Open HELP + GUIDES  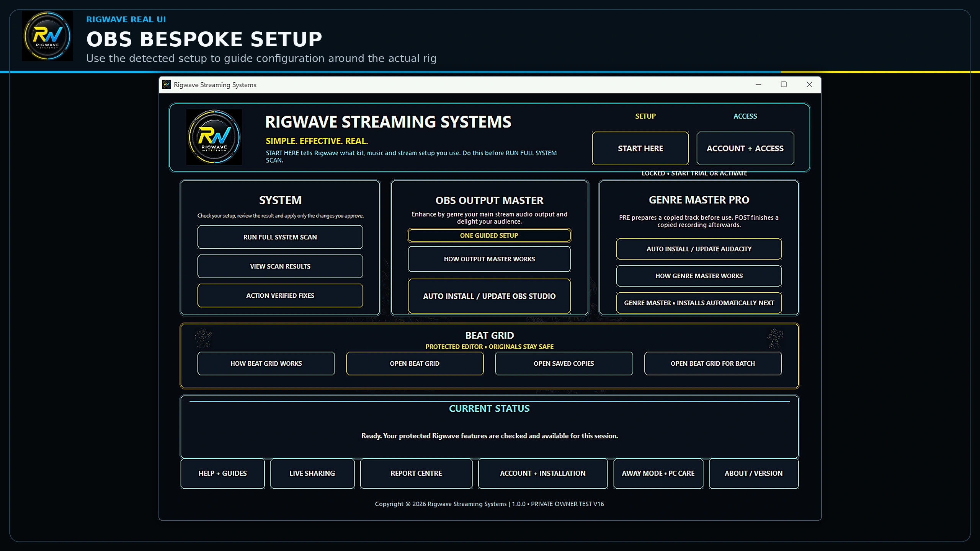click(222, 473)
